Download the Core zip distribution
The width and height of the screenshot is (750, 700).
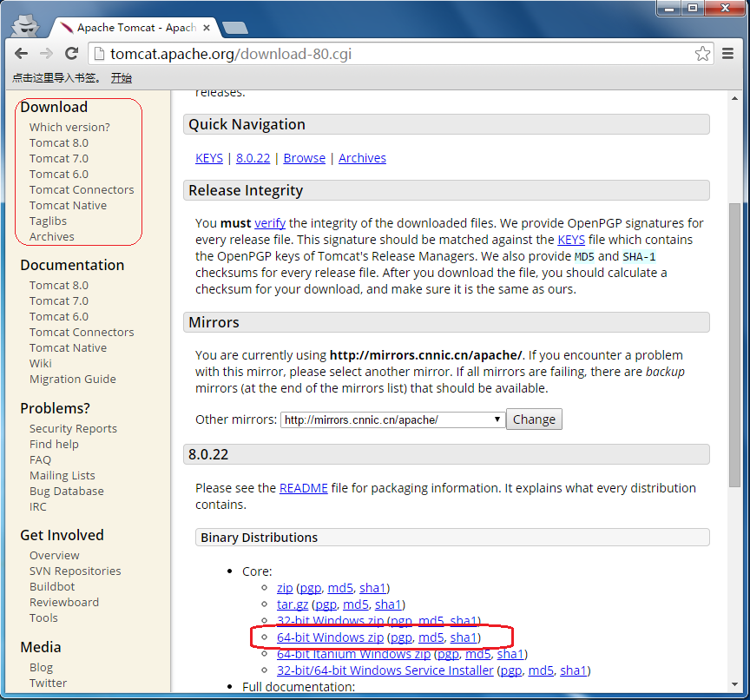(285, 588)
